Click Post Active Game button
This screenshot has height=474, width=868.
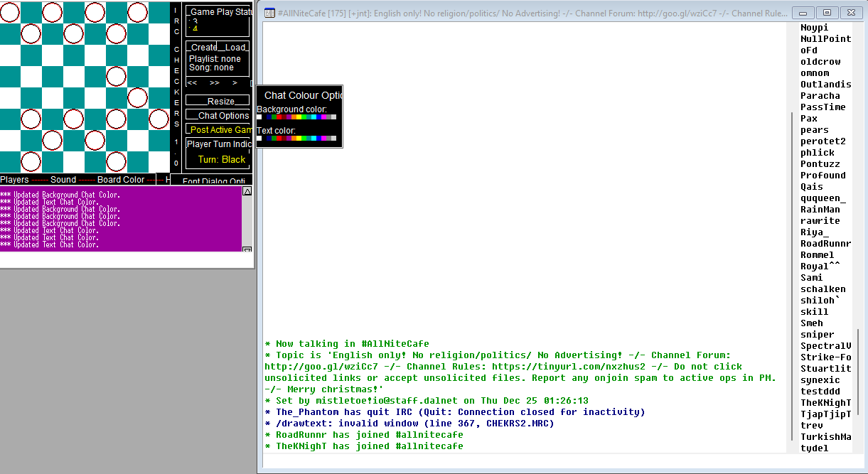(219, 130)
